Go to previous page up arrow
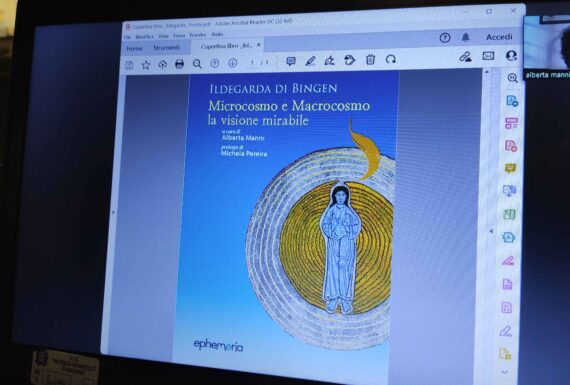This screenshot has height=385, width=570. [215, 63]
